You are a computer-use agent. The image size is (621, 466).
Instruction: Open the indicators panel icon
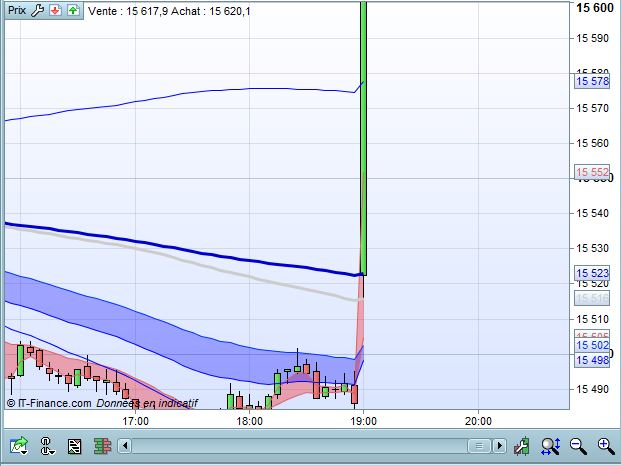click(74, 447)
